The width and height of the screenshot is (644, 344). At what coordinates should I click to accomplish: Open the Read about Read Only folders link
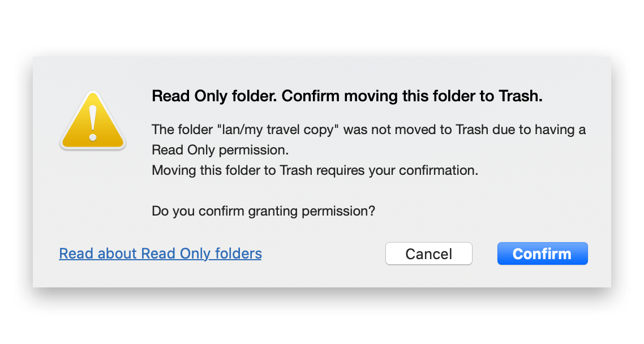coord(160,253)
